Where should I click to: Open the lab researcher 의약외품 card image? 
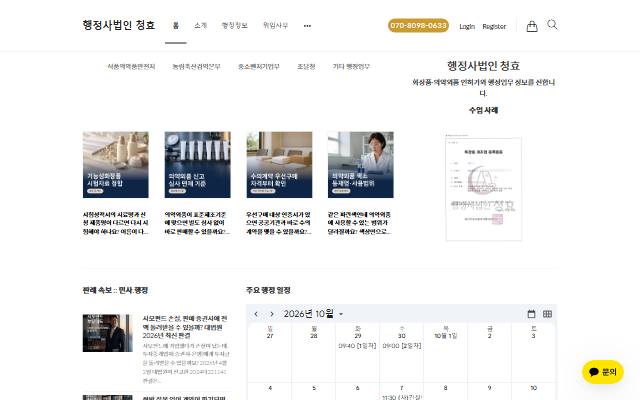point(361,164)
